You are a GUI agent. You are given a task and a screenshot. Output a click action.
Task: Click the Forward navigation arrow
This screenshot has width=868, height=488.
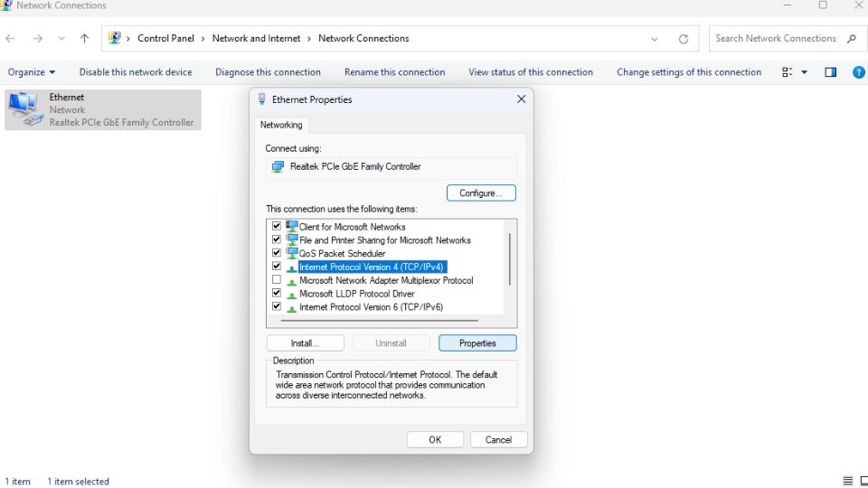click(37, 38)
